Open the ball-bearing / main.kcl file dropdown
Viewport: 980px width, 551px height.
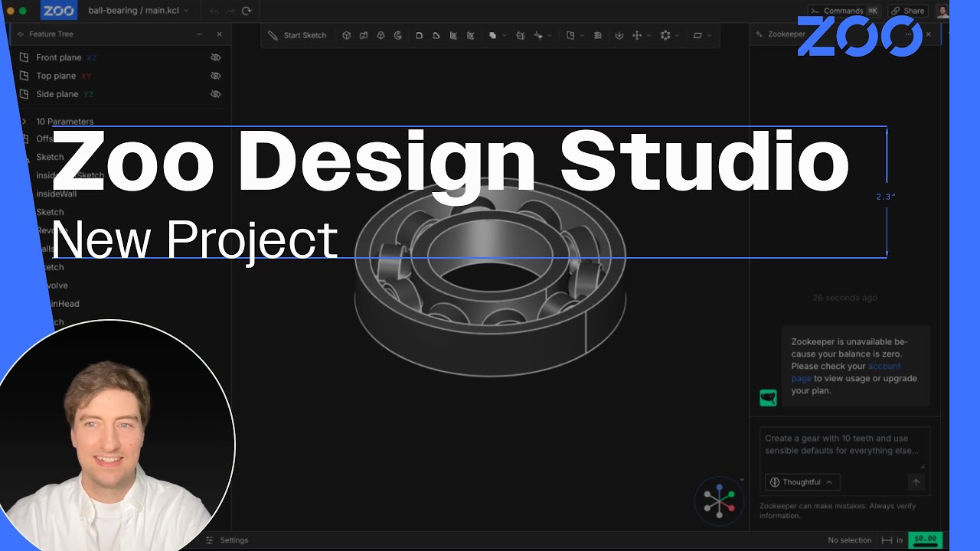138,11
